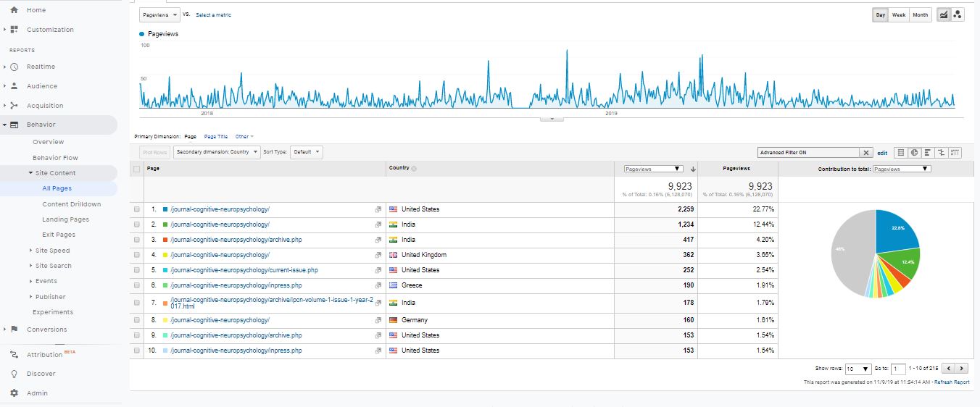Click the blue 22.8% pie slice
980x407 pixels.
pos(895,232)
